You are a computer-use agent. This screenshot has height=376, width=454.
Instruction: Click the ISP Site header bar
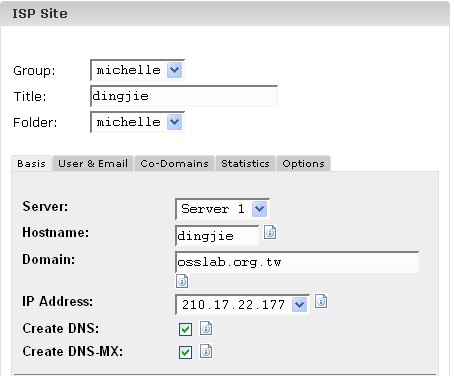(225, 14)
